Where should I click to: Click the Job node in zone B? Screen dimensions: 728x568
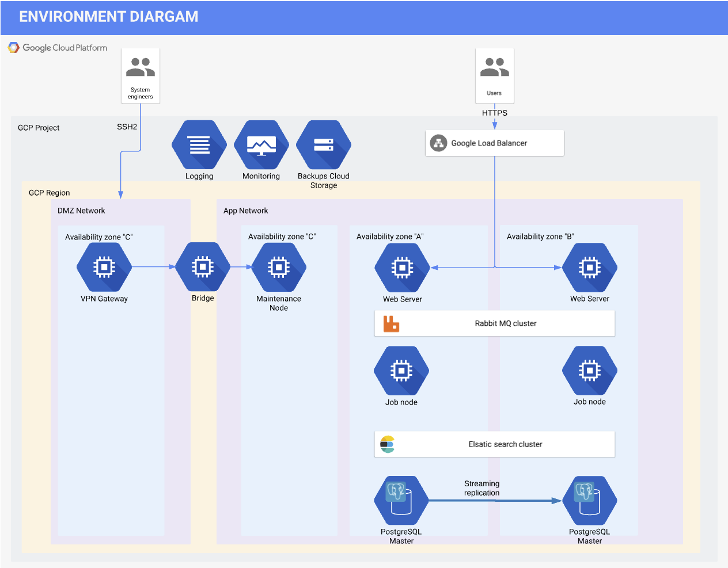click(x=589, y=370)
